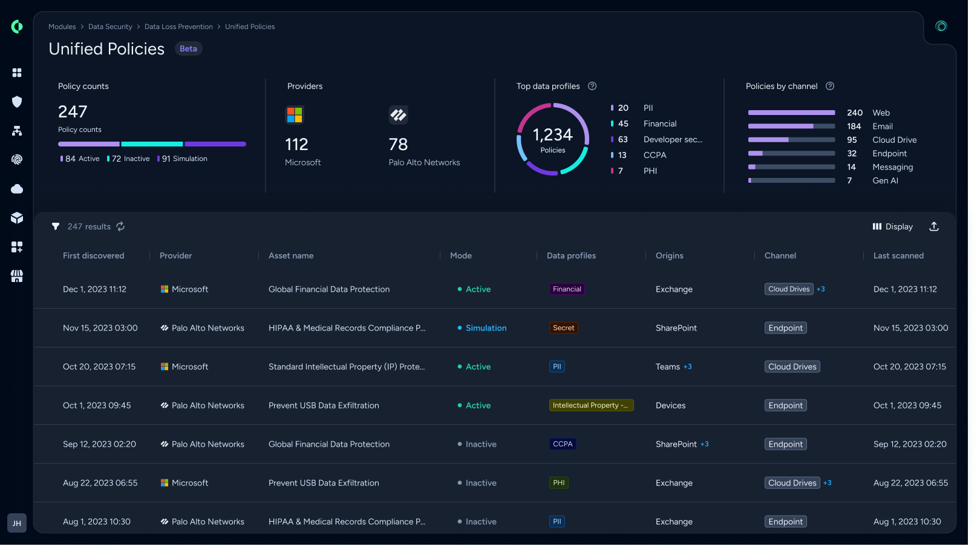Open the cube package icon in sidebar

tap(17, 220)
